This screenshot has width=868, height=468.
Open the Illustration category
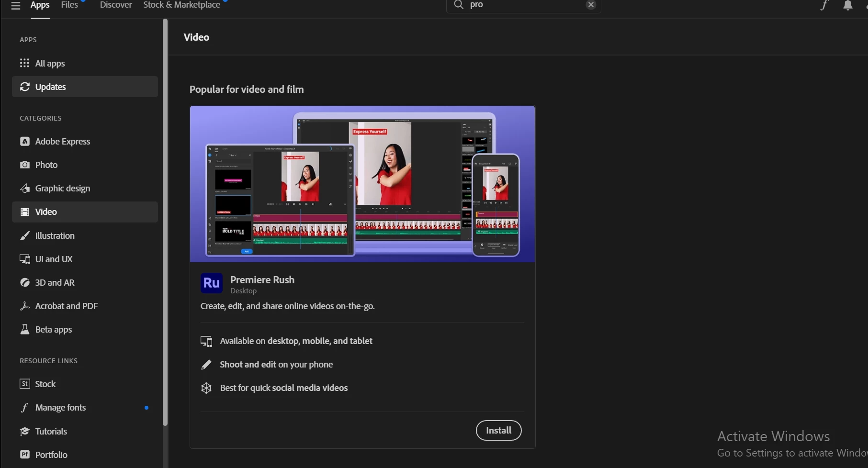[85, 235]
